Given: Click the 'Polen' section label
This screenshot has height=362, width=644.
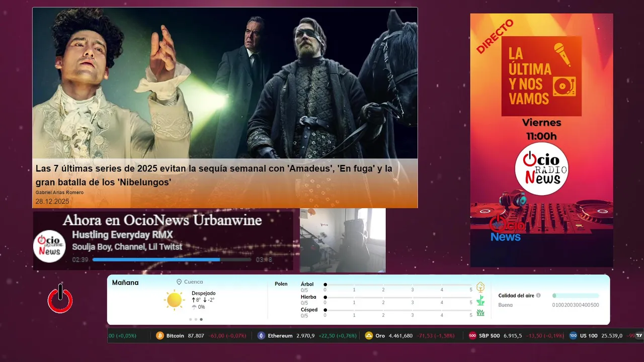Looking at the screenshot, I should click(281, 284).
